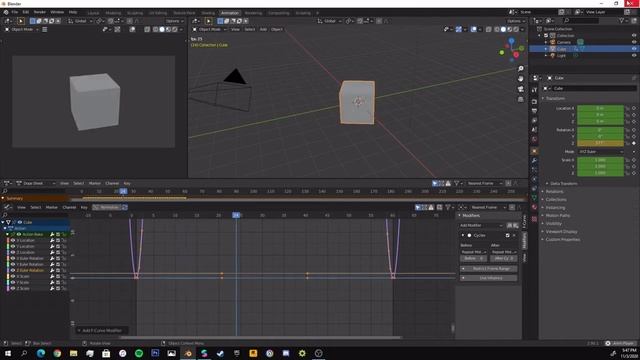Open the Key menu in the graph editor
The width and height of the screenshot is (640, 360).
[84, 207]
